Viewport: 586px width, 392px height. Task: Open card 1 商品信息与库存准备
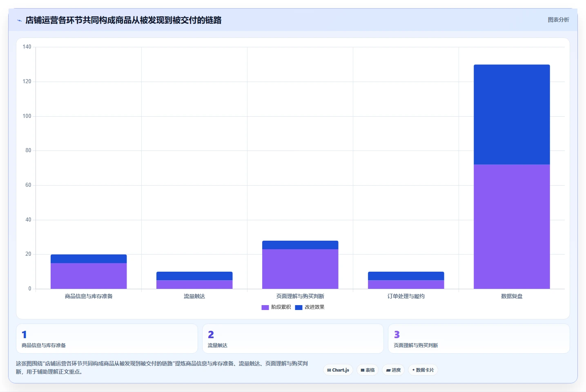click(x=107, y=339)
